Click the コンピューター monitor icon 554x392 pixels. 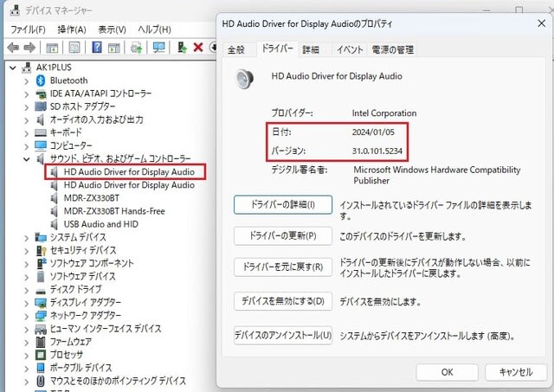41,145
